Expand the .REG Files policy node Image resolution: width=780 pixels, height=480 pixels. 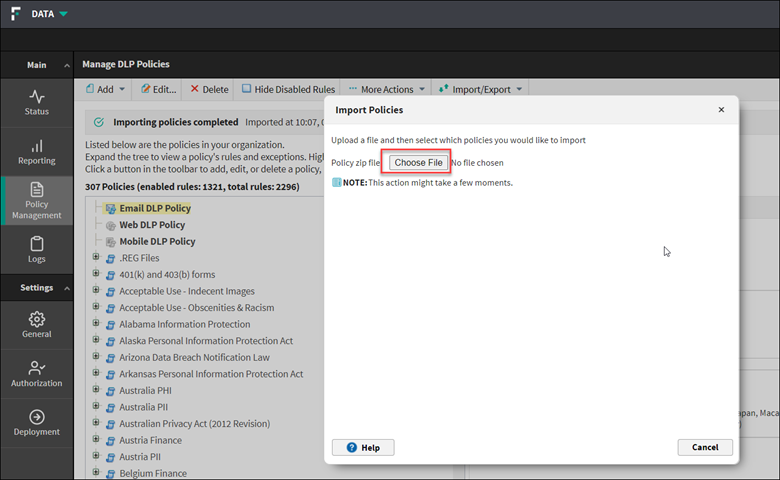tap(96, 257)
